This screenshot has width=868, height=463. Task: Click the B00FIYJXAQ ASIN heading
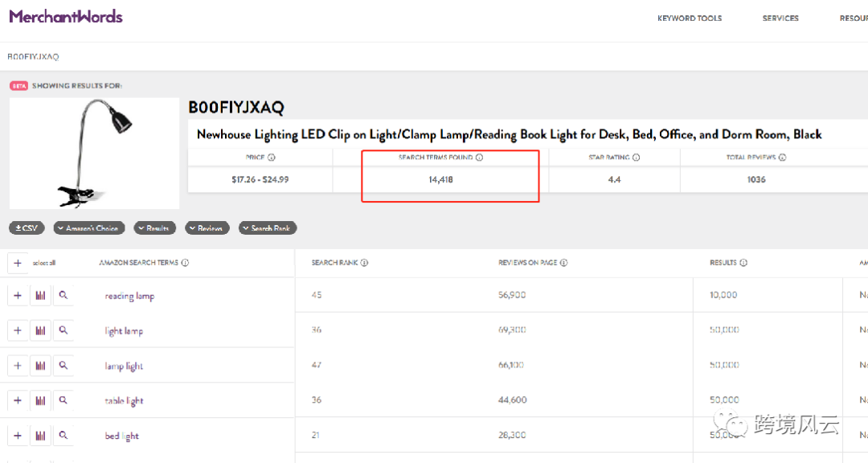236,108
